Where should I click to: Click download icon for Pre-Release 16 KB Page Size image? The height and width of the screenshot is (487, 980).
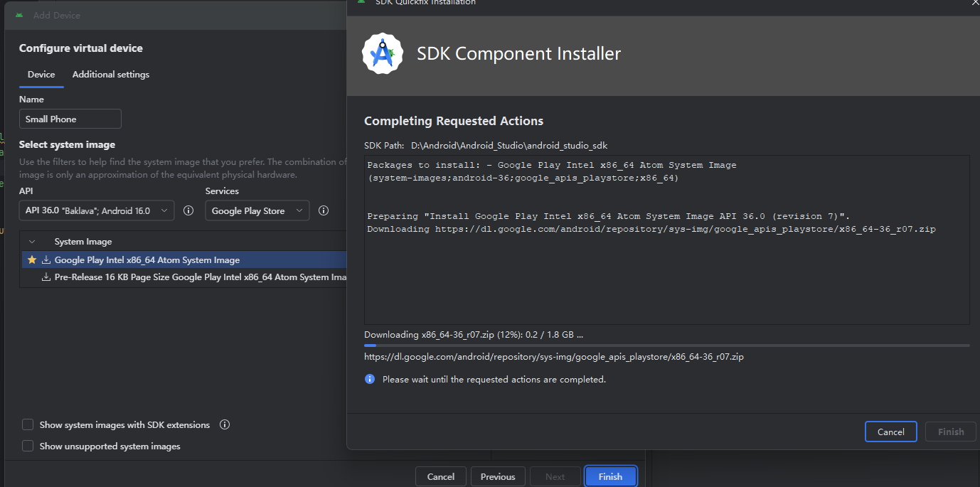(46, 277)
